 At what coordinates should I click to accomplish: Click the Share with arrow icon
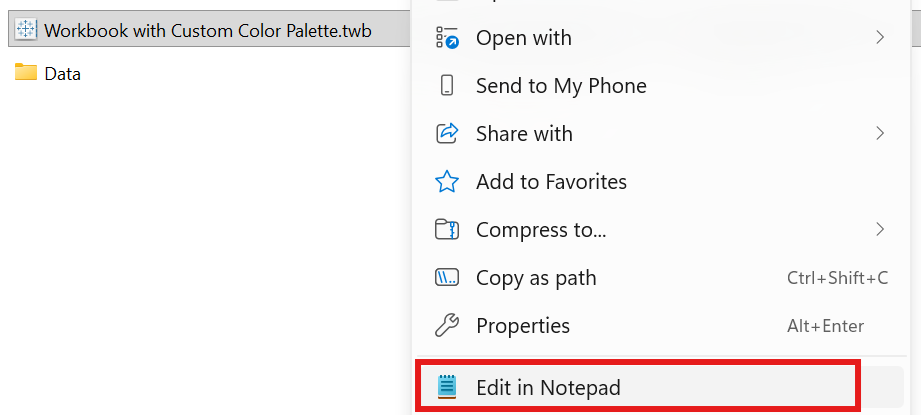click(x=447, y=134)
